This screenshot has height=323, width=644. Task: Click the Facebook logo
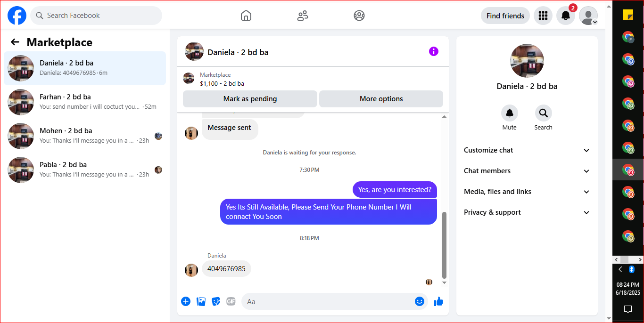17,16
